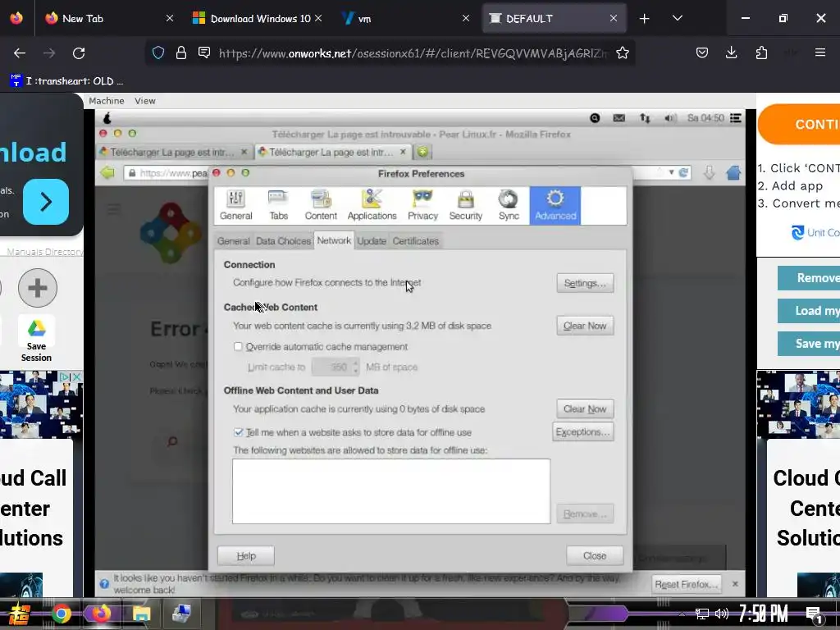Open the Applications preferences pane

(x=372, y=206)
